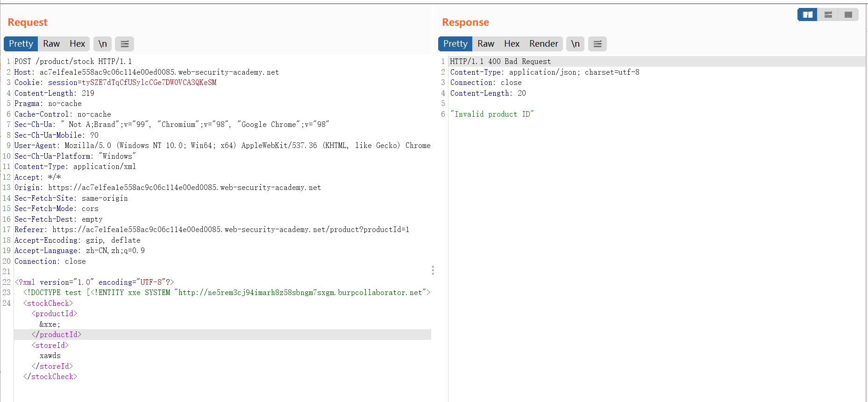
Task: Click the opening stockCheck tag
Action: (x=48, y=303)
